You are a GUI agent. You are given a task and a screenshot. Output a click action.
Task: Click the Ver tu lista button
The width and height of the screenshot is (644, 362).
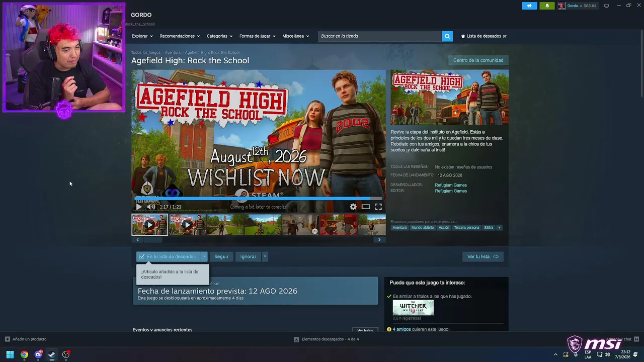coord(482,256)
